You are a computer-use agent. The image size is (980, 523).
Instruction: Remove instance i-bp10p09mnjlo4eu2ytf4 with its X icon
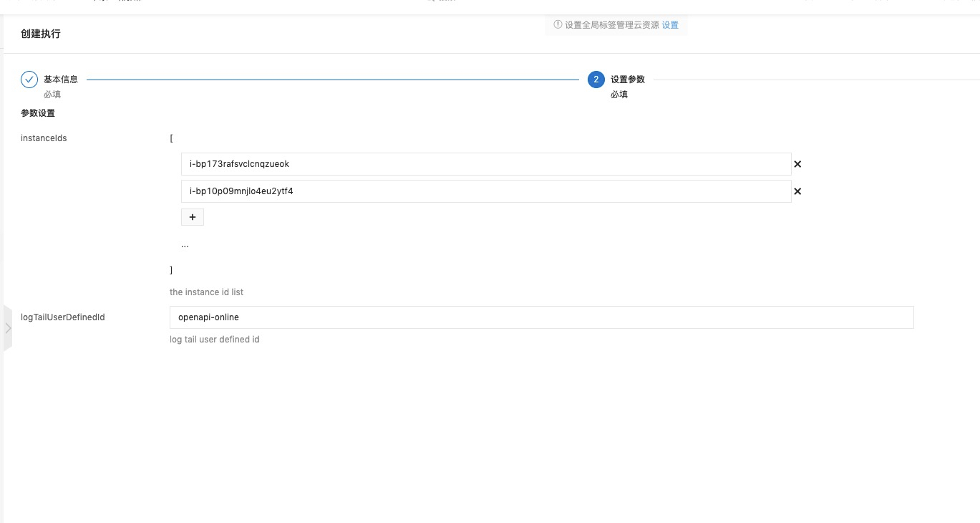pyautogui.click(x=797, y=191)
